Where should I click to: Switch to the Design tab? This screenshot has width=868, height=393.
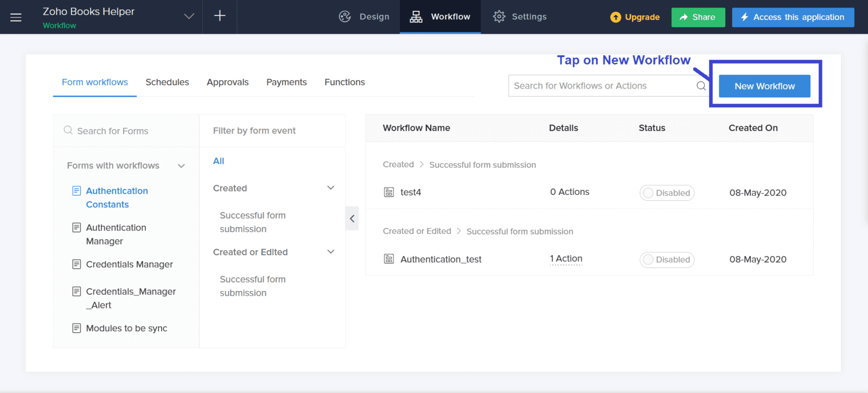click(364, 17)
